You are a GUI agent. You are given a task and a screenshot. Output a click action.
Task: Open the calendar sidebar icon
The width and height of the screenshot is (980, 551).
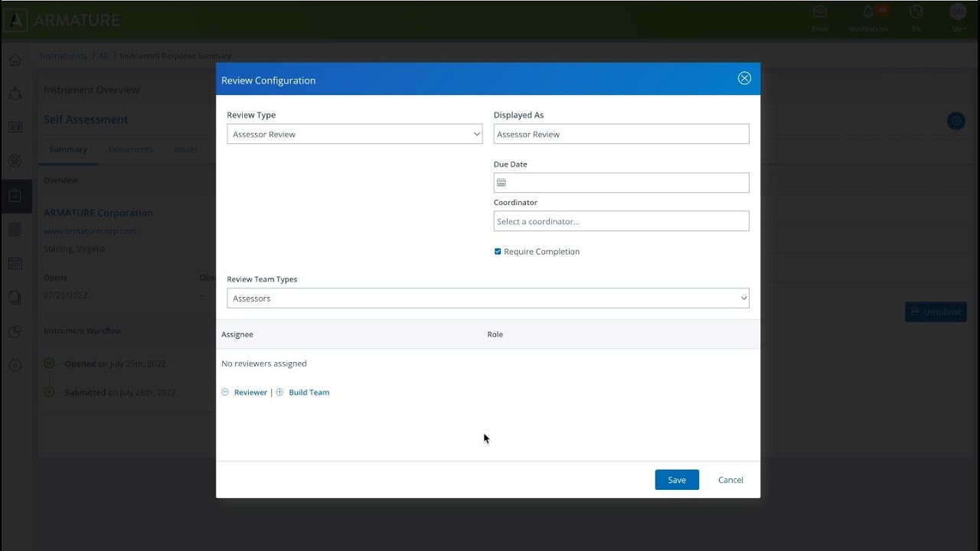click(x=15, y=263)
